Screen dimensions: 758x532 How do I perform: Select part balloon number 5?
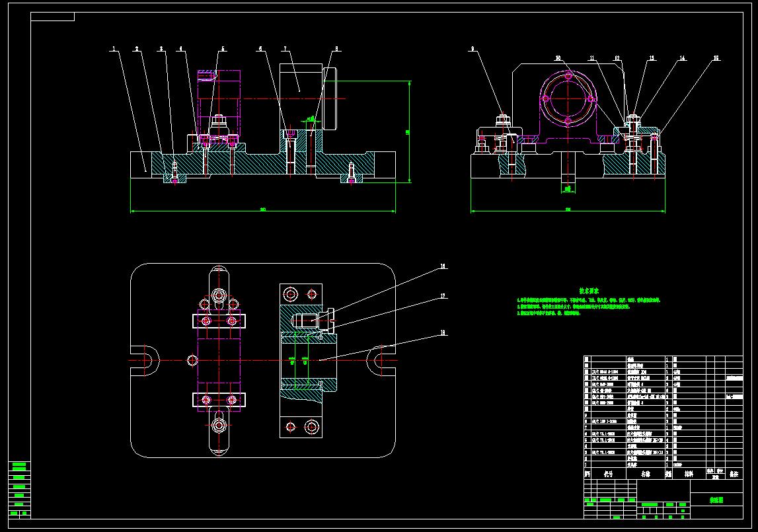223,49
